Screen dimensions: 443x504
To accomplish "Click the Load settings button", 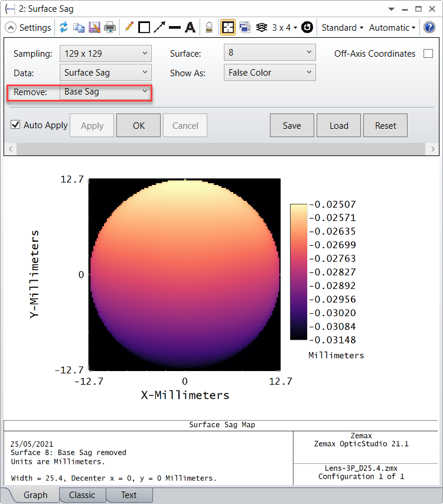I will click(x=338, y=125).
